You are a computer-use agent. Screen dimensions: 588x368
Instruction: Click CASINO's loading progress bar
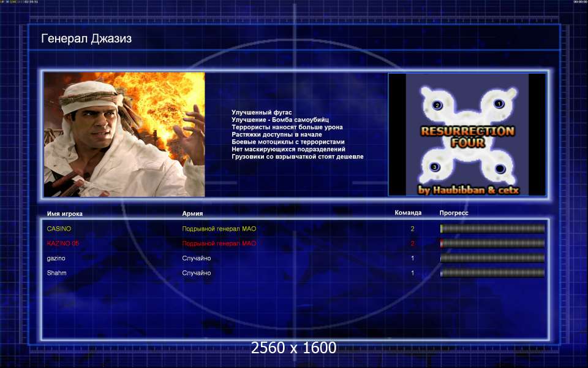492,229
